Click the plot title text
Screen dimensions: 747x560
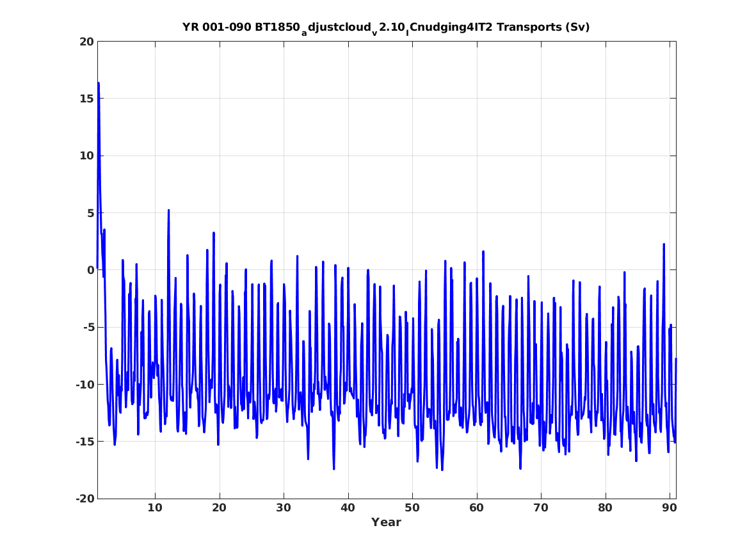click(386, 28)
